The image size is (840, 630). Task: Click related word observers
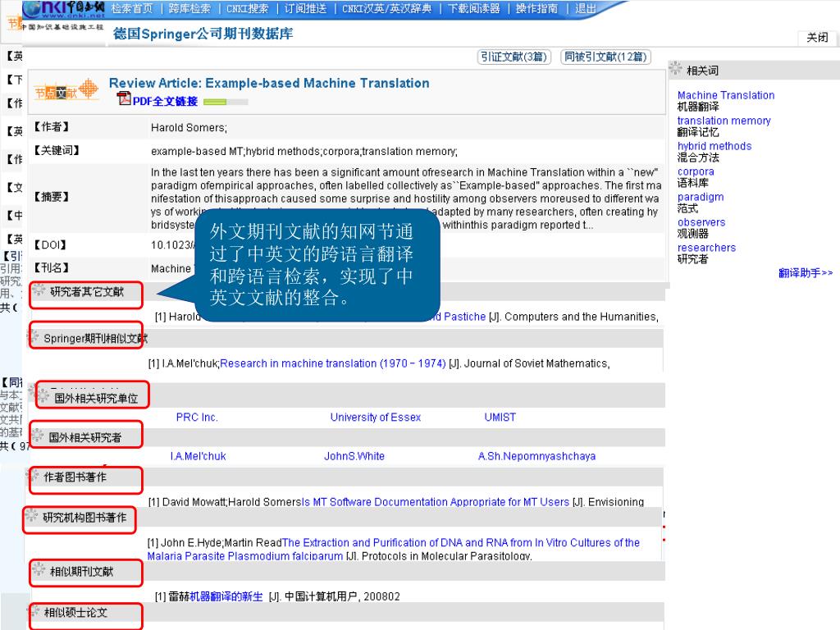pos(701,221)
